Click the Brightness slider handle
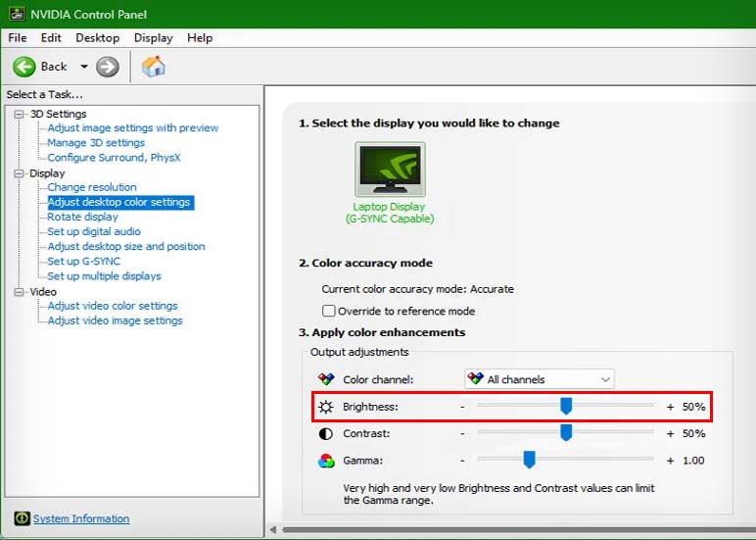 tap(566, 406)
